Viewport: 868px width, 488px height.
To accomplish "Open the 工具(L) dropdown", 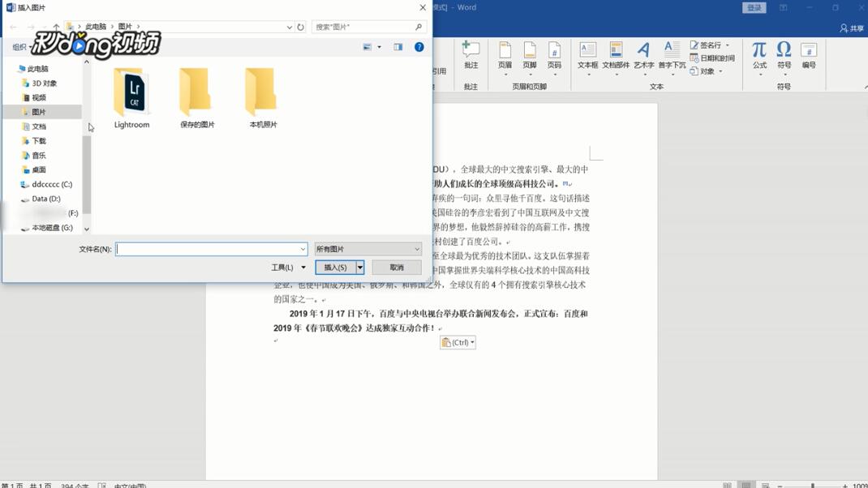I will [288, 268].
